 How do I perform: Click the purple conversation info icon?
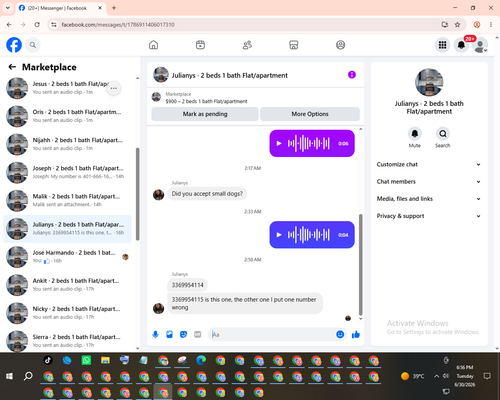click(352, 75)
